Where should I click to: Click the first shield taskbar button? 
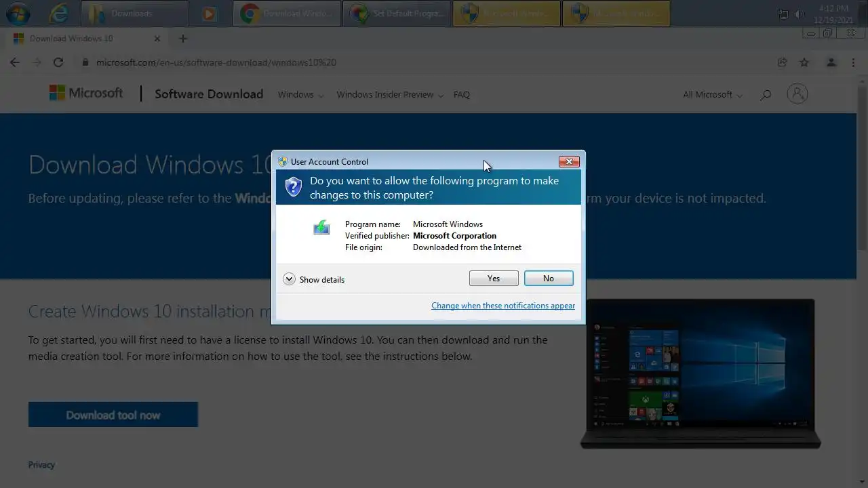pyautogui.click(x=507, y=13)
